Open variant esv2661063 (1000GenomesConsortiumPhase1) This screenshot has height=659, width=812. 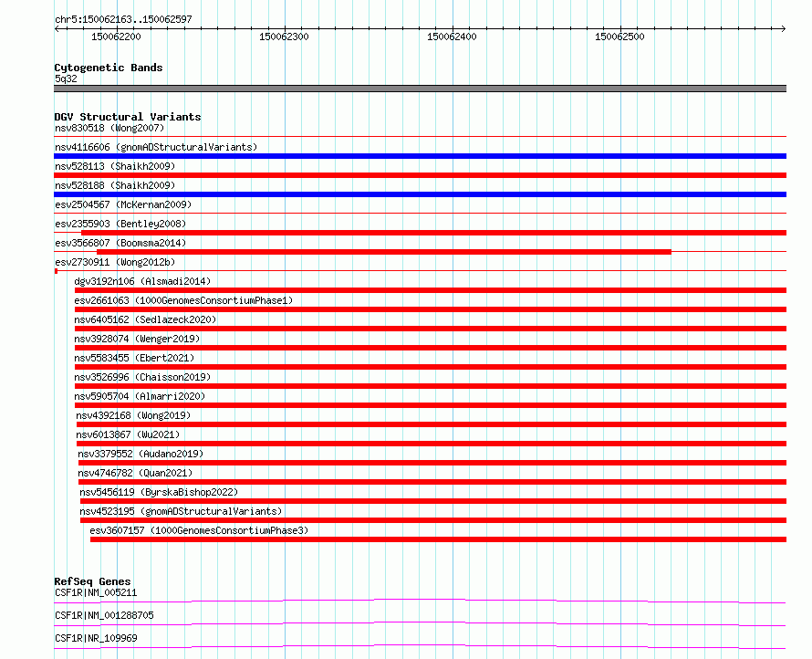[x=183, y=300]
